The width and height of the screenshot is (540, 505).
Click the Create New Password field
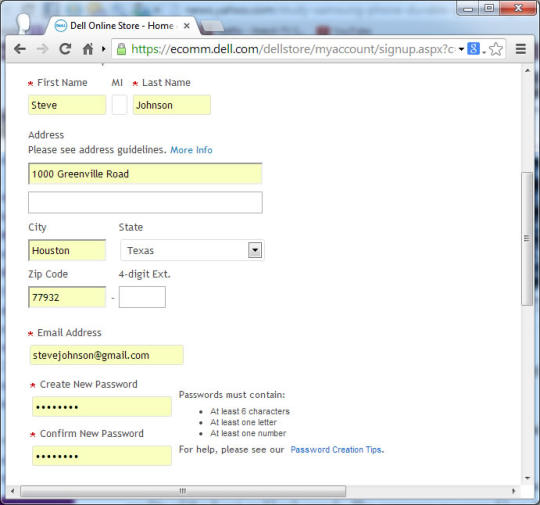click(102, 406)
